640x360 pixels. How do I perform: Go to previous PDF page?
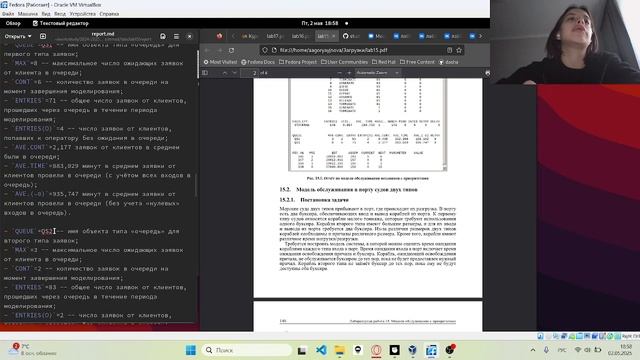pos(224,73)
